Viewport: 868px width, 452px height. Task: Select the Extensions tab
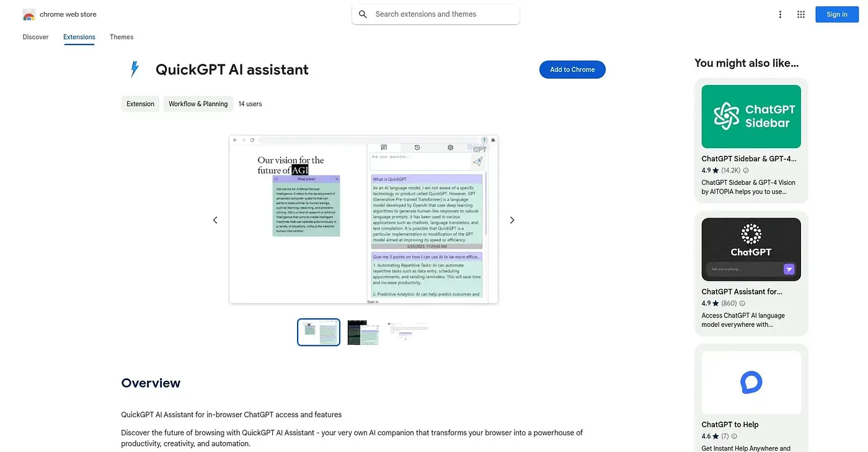tap(79, 37)
